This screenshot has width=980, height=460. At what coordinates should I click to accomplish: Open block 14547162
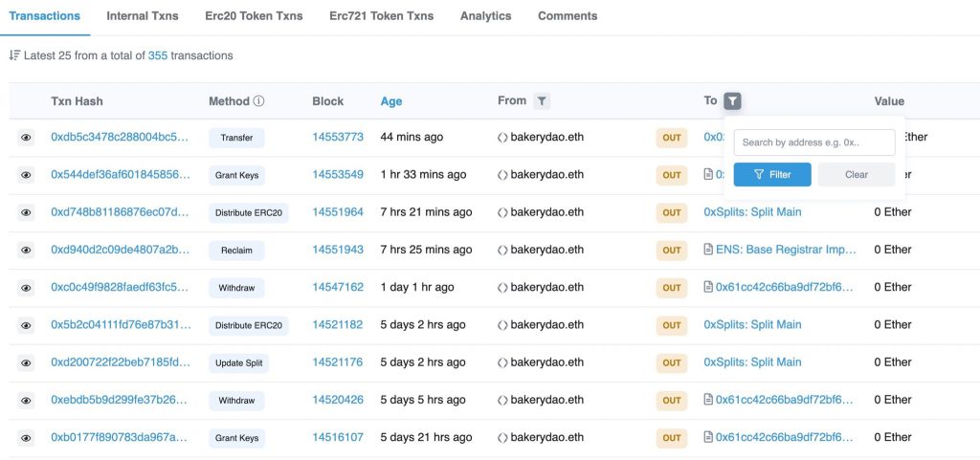tap(338, 287)
